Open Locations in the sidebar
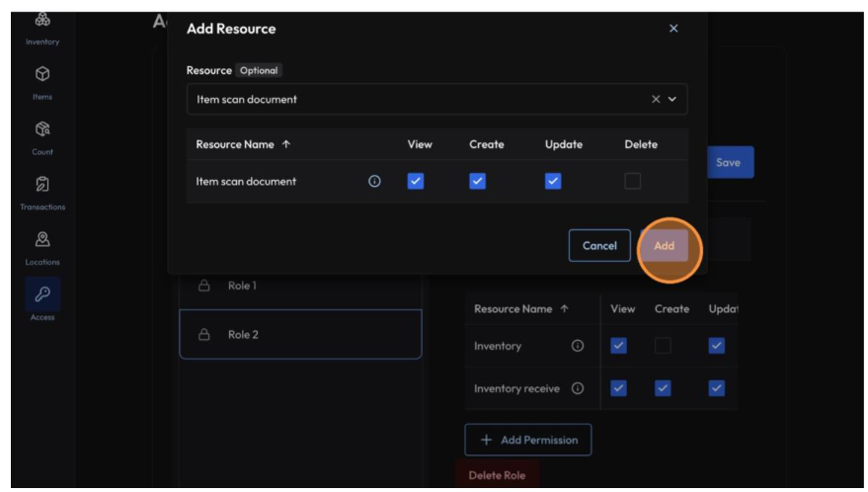This screenshot has width=868, height=492. click(x=42, y=249)
